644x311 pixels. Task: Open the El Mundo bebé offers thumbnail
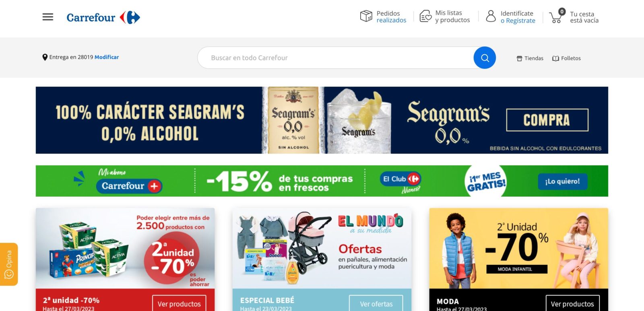coord(322,248)
